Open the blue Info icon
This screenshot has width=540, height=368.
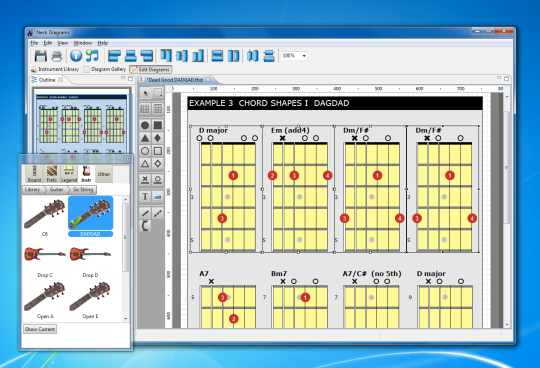click(x=76, y=55)
